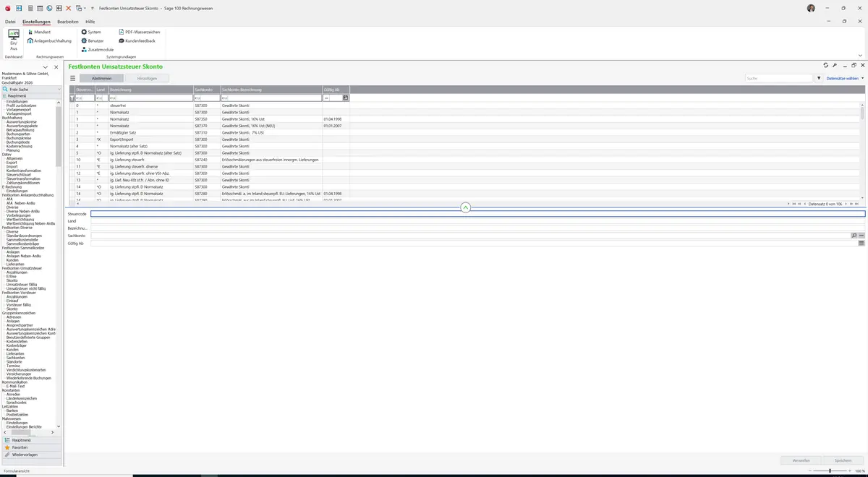The width and height of the screenshot is (868, 477).
Task: Open the Hilfe menu tab
Action: point(90,22)
